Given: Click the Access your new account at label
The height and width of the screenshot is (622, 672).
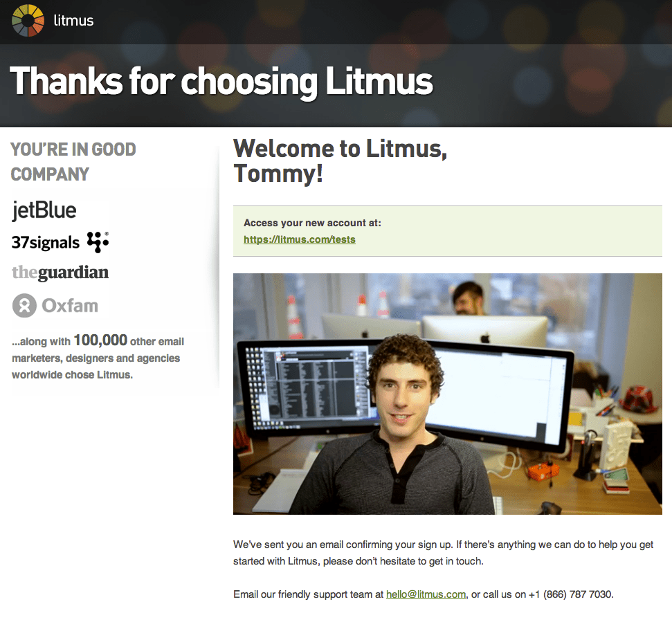Looking at the screenshot, I should [x=312, y=223].
